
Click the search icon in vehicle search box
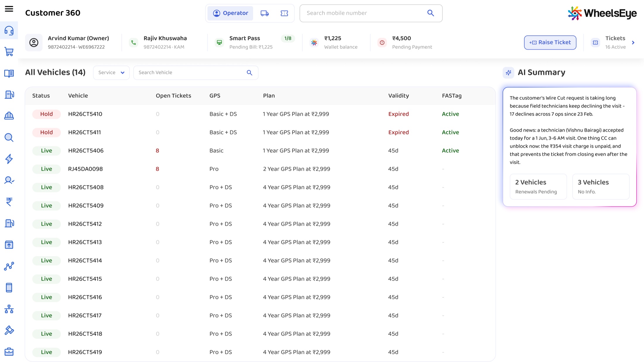[x=249, y=73]
